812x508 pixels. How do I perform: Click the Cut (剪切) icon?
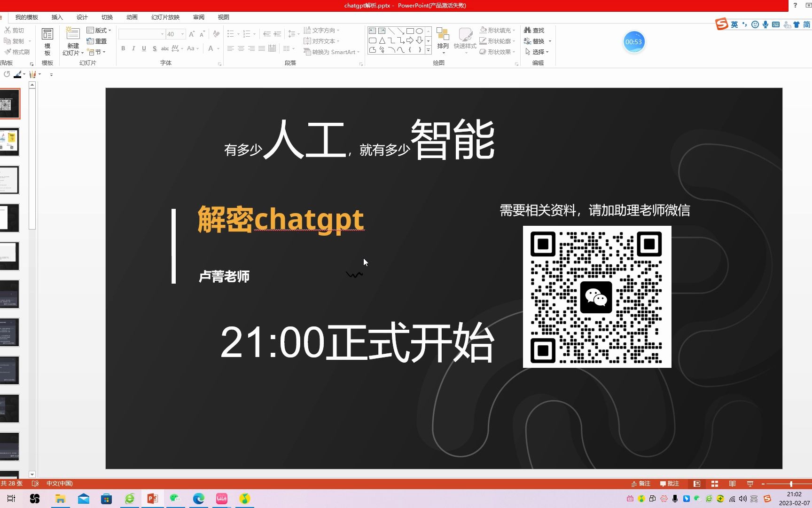8,30
